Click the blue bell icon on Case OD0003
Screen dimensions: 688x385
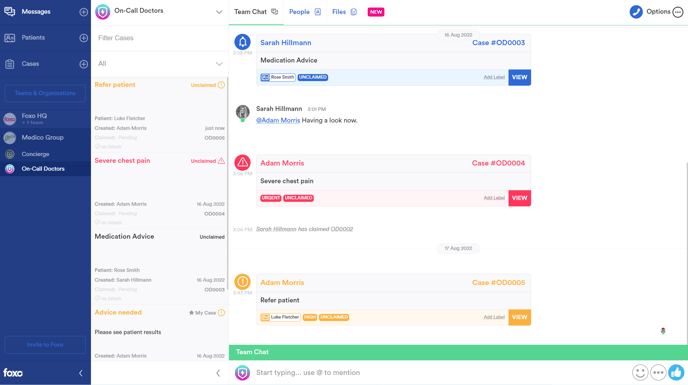tap(242, 42)
